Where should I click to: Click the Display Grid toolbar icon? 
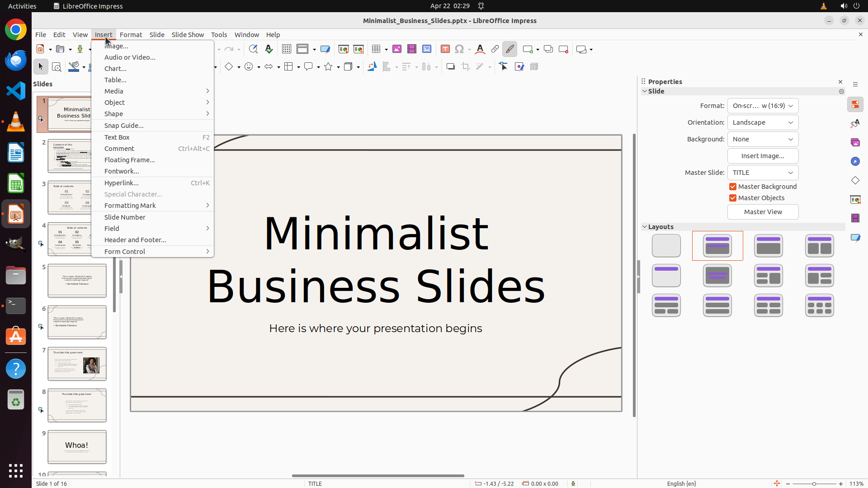click(x=286, y=49)
